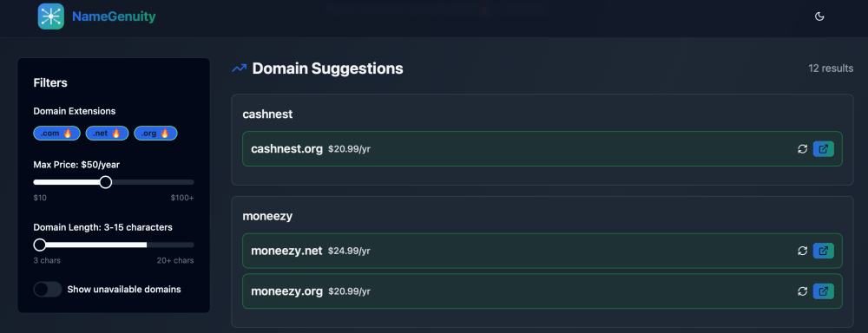Click the moneezy suggestion group heading
Image resolution: width=868 pixels, height=333 pixels.
[267, 216]
